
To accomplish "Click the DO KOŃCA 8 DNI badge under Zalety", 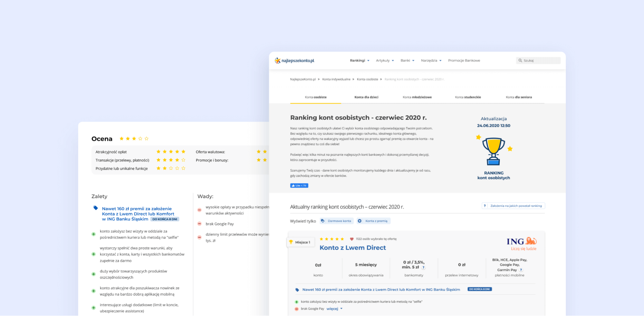I will tap(165, 219).
